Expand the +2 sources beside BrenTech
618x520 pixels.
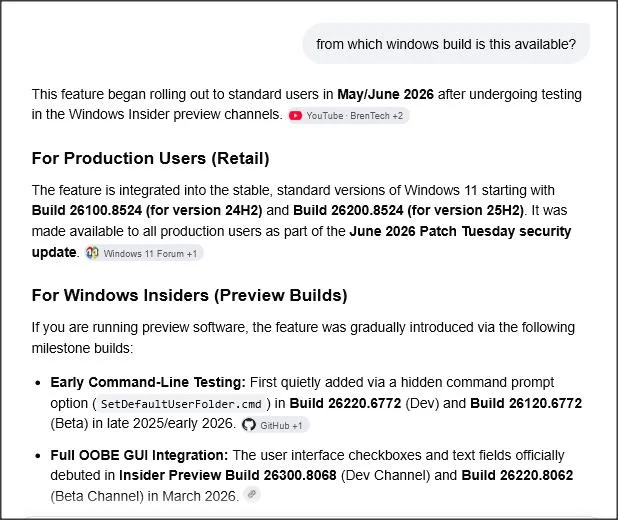point(397,116)
